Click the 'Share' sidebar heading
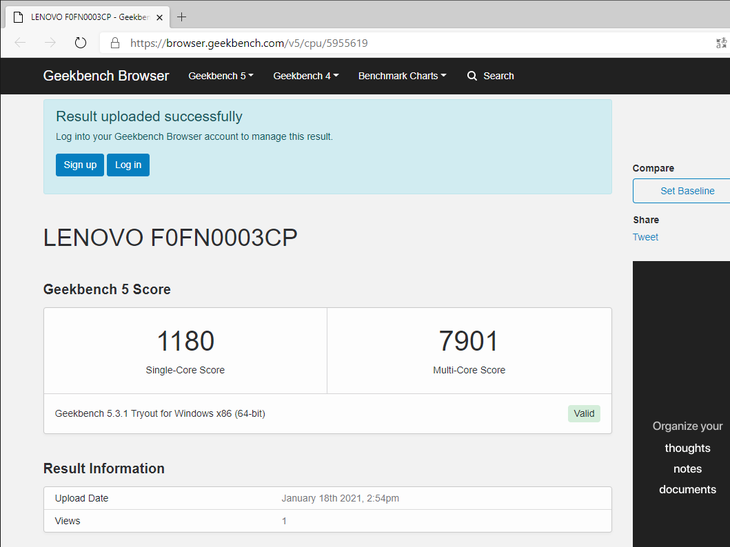Screen dimensions: 730x547 pyautogui.click(x=646, y=220)
